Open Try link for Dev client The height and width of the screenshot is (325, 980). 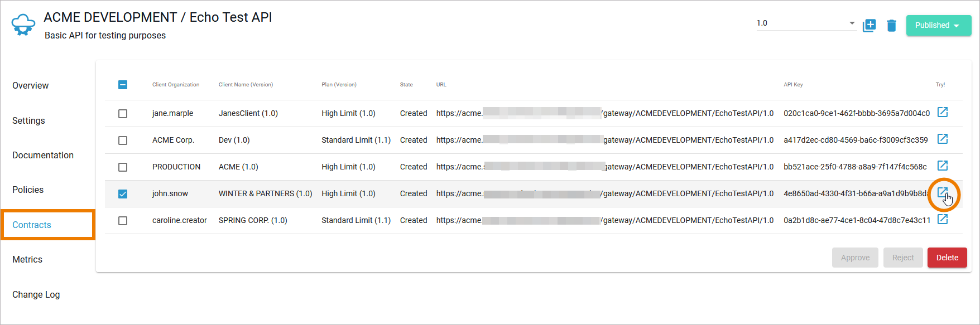click(942, 139)
